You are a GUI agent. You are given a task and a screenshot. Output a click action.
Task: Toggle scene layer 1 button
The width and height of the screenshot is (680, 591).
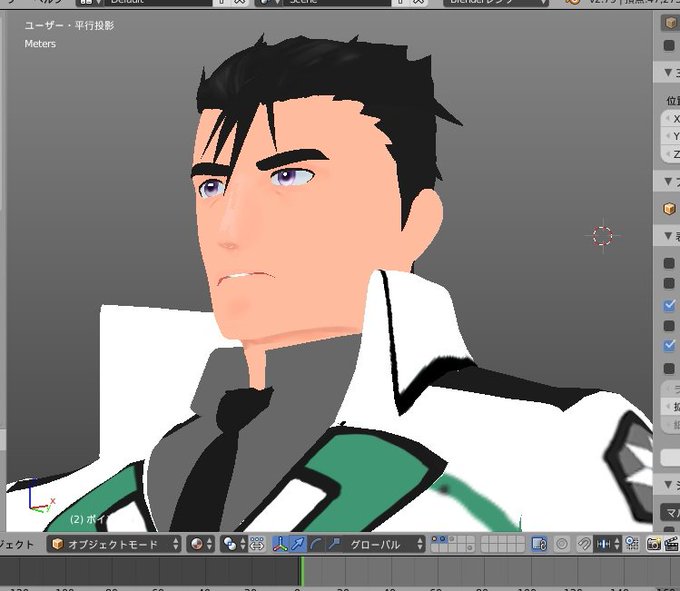coord(435,539)
